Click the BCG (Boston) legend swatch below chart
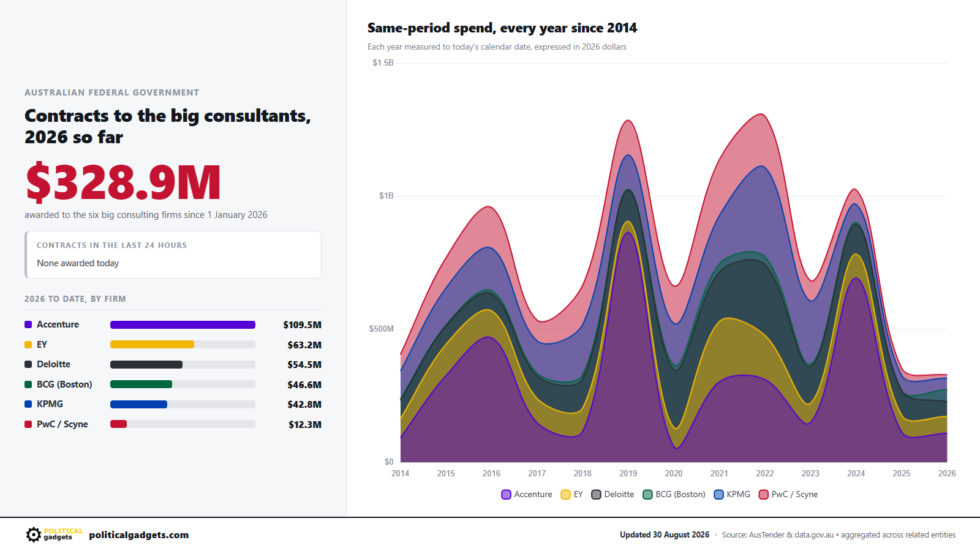The image size is (980, 551). 647,495
